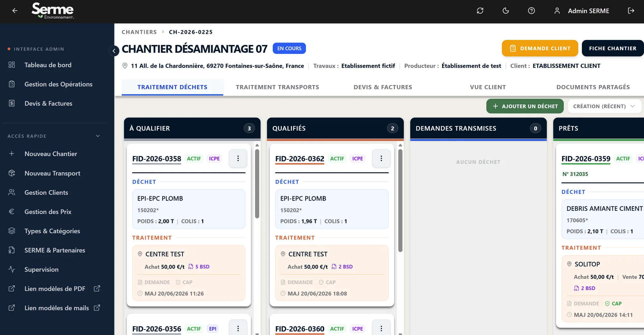This screenshot has height=335, width=644.
Task: Click the AUCUN DÉCHET placeholder text
Action: coord(478,162)
